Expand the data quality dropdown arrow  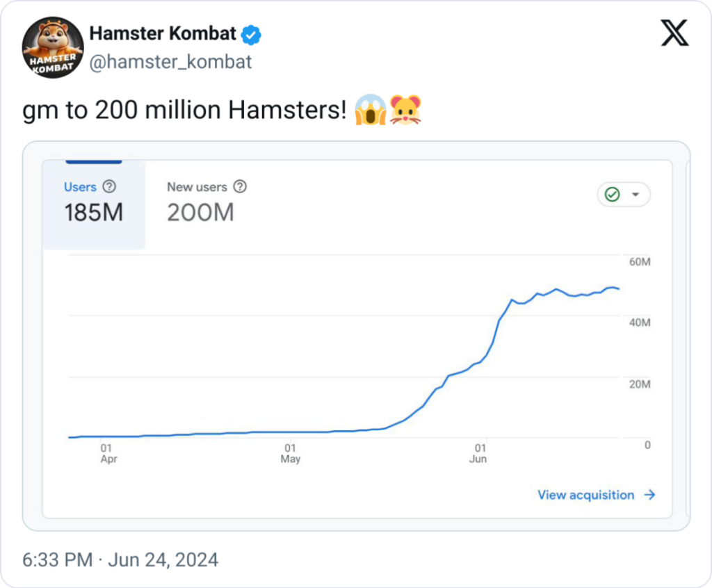tap(635, 195)
